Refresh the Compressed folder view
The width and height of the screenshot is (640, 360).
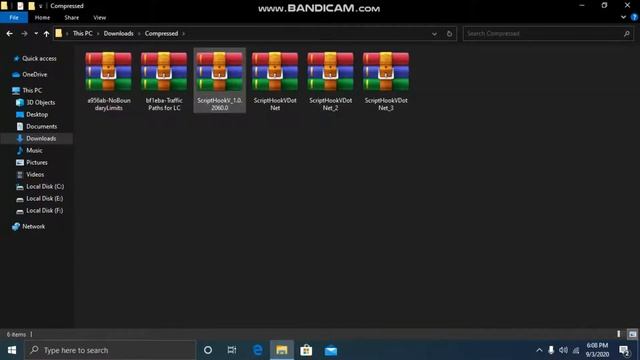click(x=449, y=33)
